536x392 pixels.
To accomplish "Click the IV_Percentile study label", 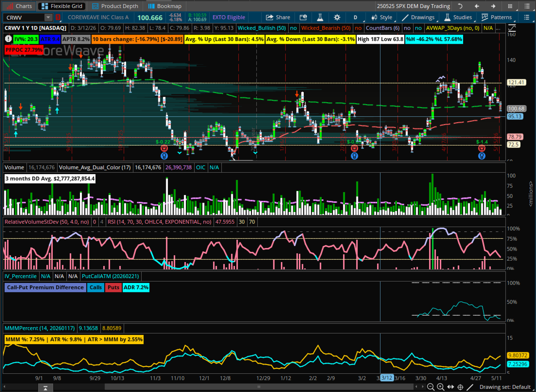I will [x=21, y=276].
